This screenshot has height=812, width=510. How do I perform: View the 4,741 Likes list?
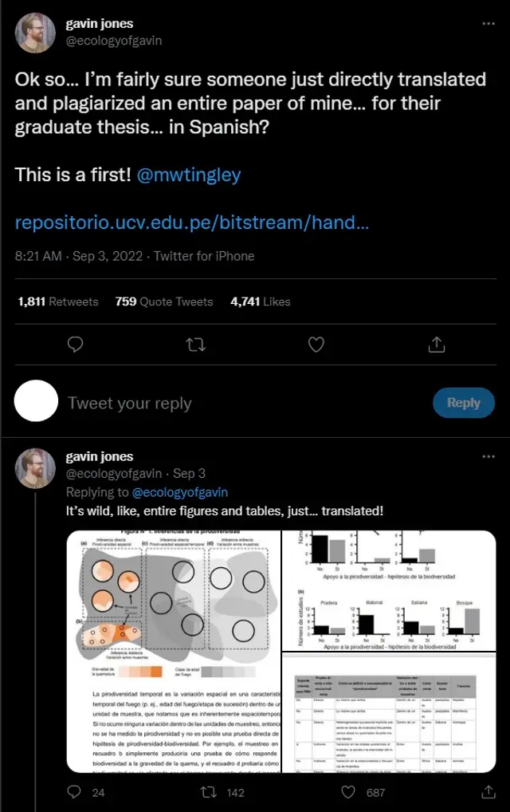[261, 302]
